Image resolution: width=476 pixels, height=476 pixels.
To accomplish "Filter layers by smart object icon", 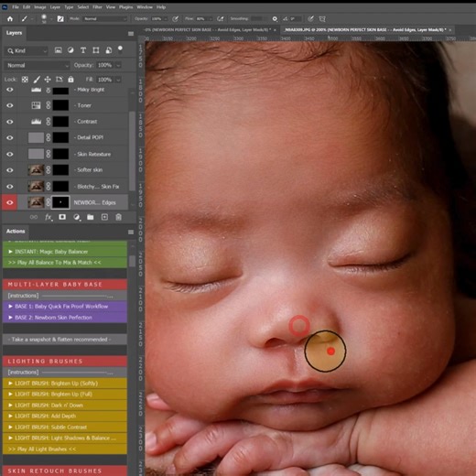I will click(108, 50).
